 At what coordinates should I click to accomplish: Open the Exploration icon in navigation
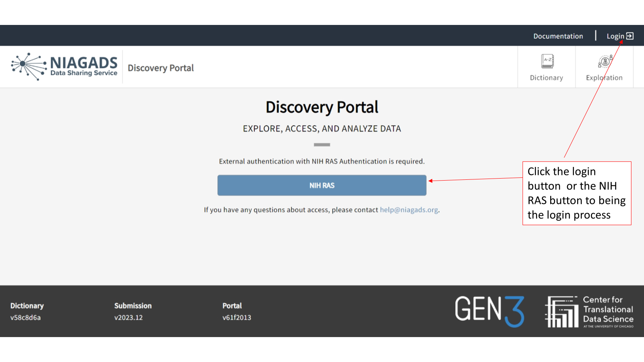coord(605,62)
